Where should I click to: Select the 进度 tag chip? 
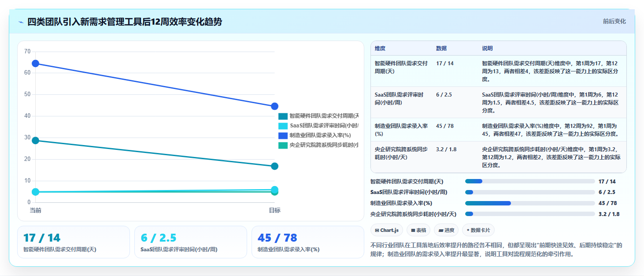tap(446, 230)
